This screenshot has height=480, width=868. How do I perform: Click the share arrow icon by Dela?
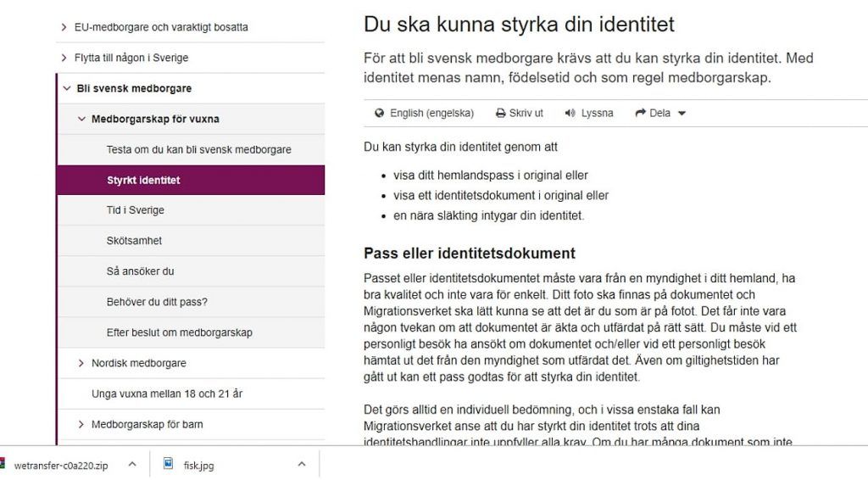coord(641,113)
